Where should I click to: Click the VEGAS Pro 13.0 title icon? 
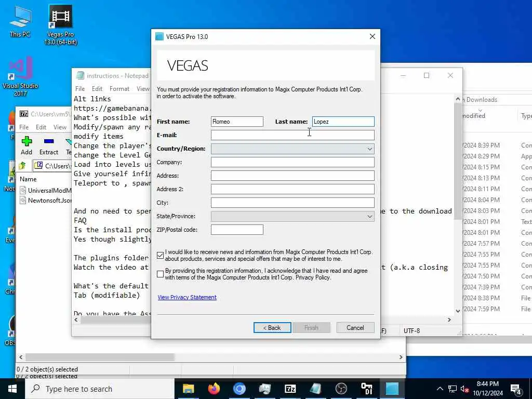pyautogui.click(x=159, y=37)
